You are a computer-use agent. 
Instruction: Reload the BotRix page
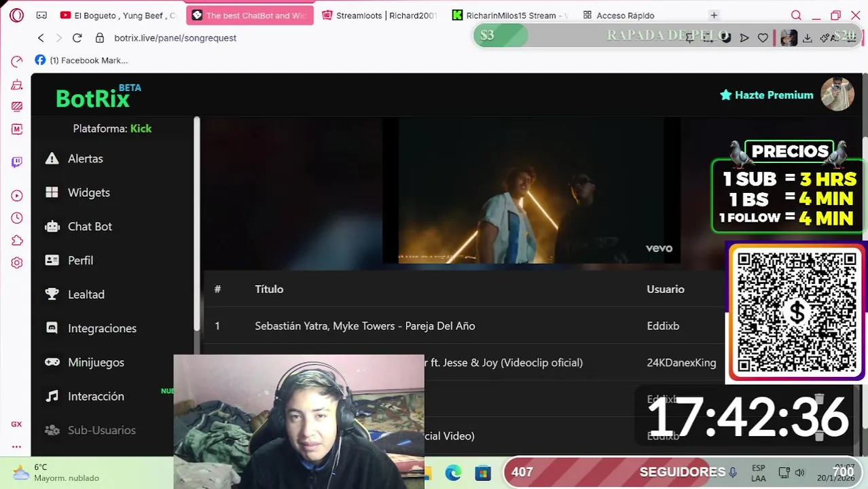[77, 38]
